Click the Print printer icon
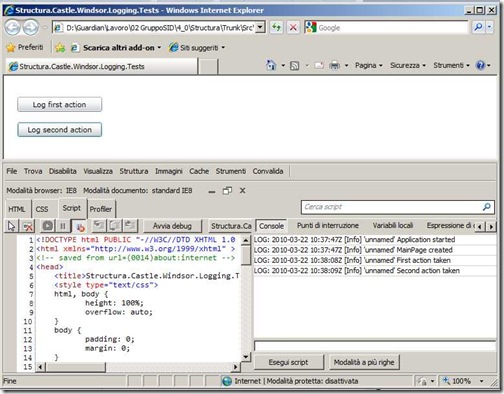Viewport: 504px width, 394px height. click(x=335, y=65)
